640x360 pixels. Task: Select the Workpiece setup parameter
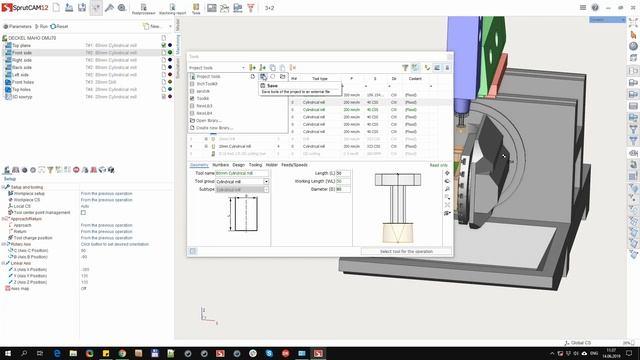[x=29, y=193]
